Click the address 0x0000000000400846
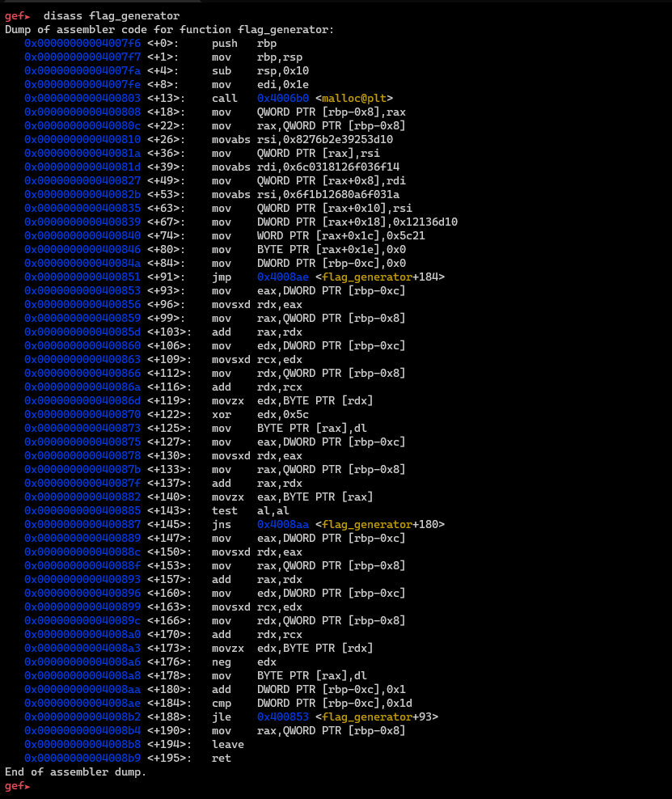This screenshot has height=799, width=672. coord(82,250)
